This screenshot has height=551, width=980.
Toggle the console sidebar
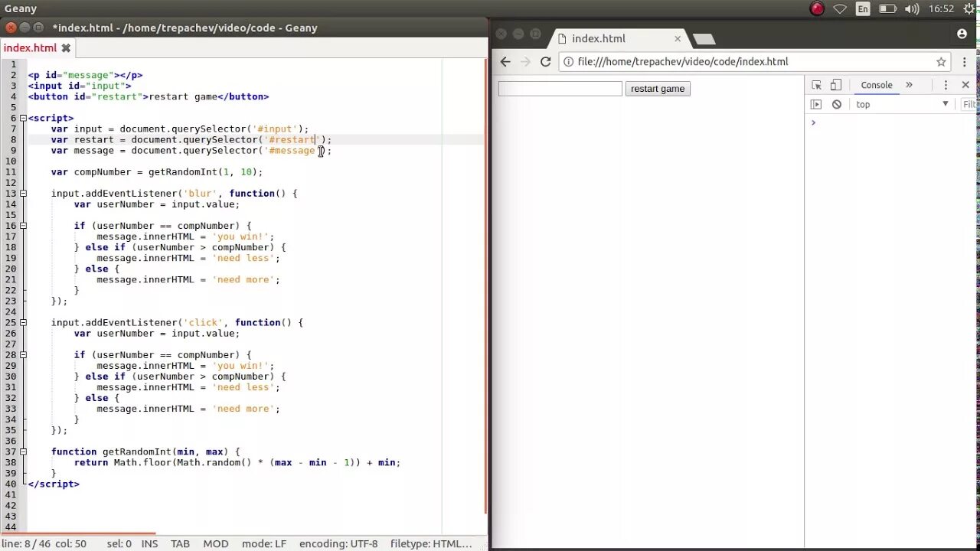coord(816,104)
